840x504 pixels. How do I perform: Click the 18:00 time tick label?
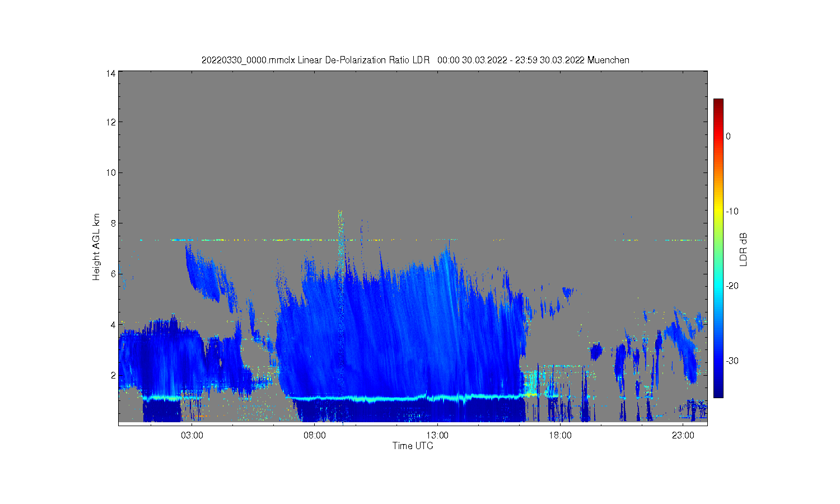coord(560,435)
